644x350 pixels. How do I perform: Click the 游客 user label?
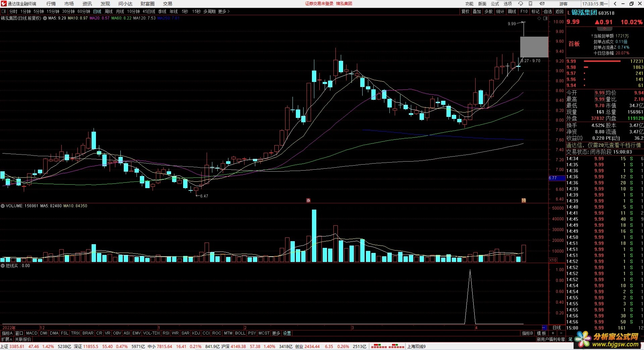[x=563, y=4]
